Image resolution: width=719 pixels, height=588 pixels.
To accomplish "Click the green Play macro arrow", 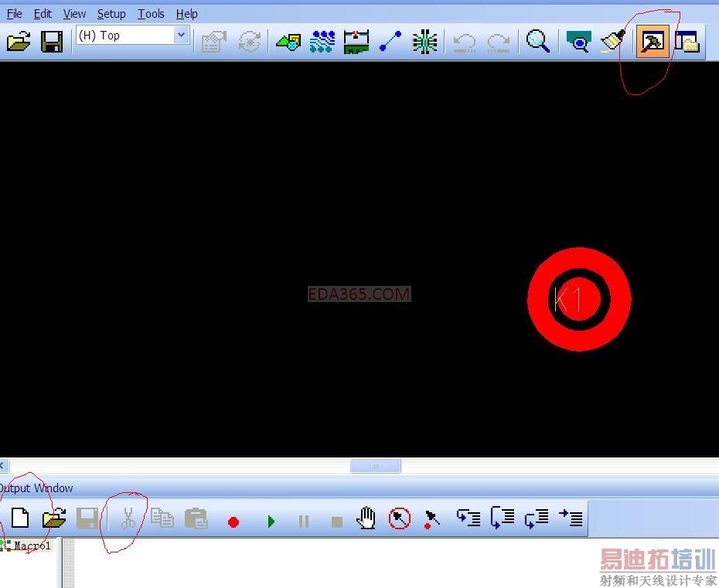I will point(271,522).
